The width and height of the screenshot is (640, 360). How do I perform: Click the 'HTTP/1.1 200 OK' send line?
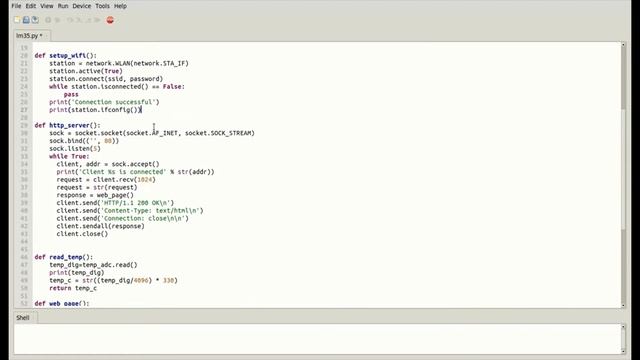pos(115,203)
